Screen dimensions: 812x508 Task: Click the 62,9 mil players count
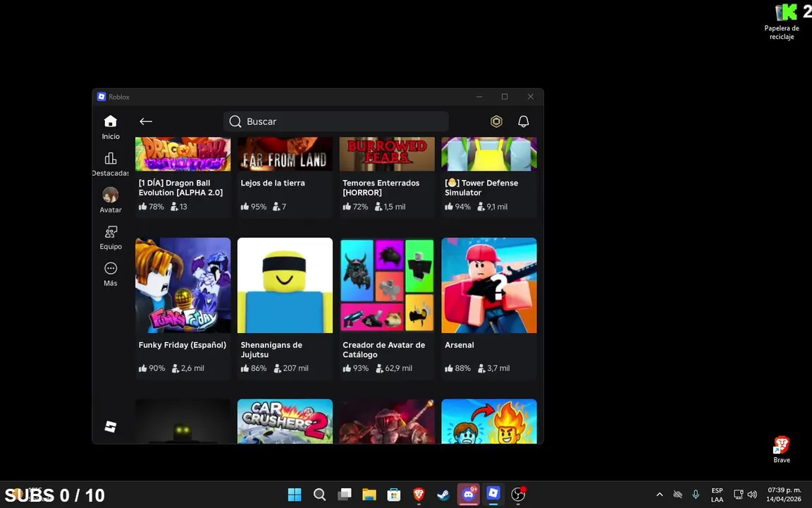click(x=393, y=368)
